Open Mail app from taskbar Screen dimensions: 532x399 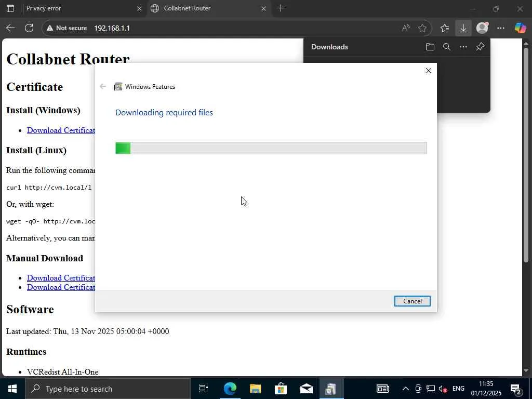(306, 389)
